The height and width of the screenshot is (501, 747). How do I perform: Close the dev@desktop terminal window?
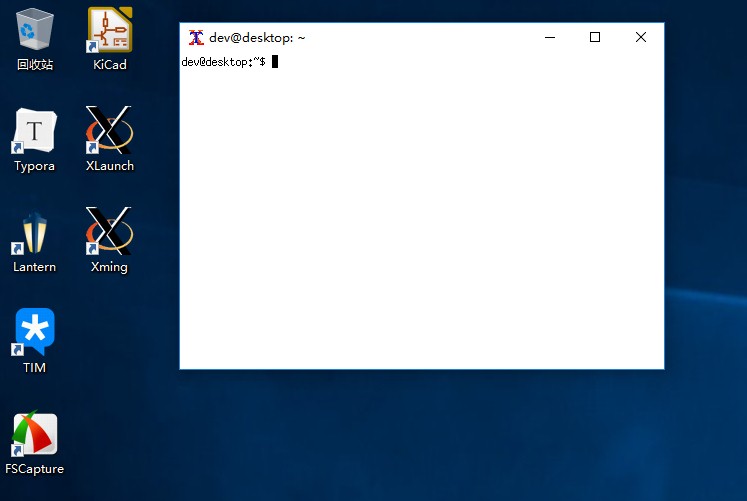pos(641,37)
